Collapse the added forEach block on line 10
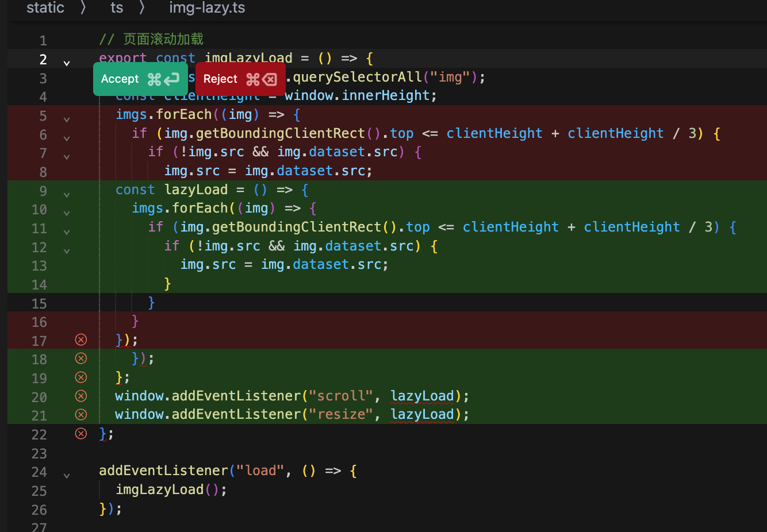Screen dimensions: 767x532 pos(67,213)
